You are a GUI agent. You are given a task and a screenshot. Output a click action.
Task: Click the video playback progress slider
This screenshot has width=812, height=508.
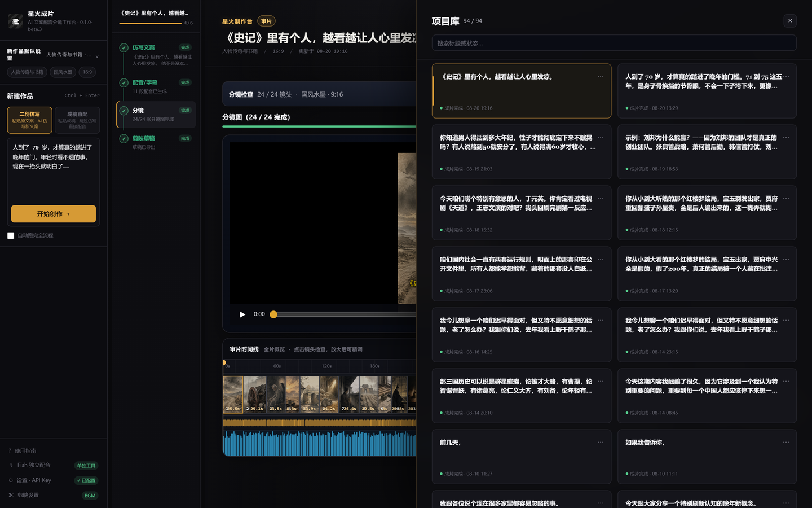click(x=344, y=314)
